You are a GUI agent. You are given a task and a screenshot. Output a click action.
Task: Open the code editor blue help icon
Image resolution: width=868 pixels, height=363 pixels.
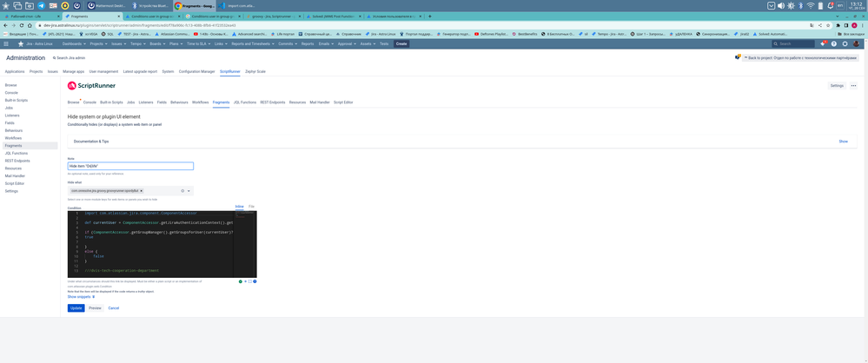255,281
